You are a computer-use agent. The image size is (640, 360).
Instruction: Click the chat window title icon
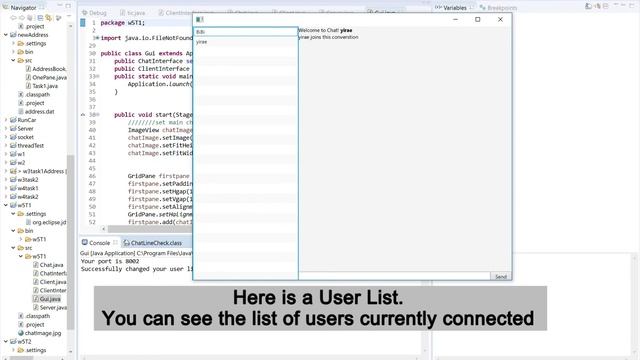tap(200, 19)
